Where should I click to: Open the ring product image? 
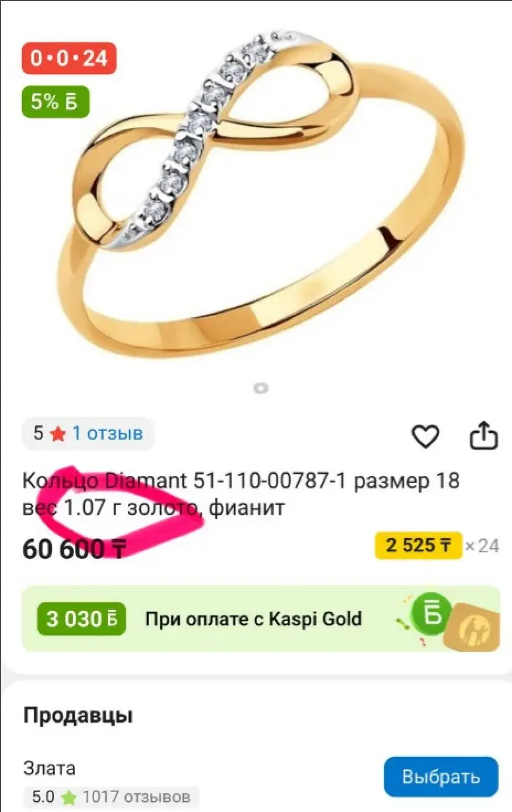point(260,188)
